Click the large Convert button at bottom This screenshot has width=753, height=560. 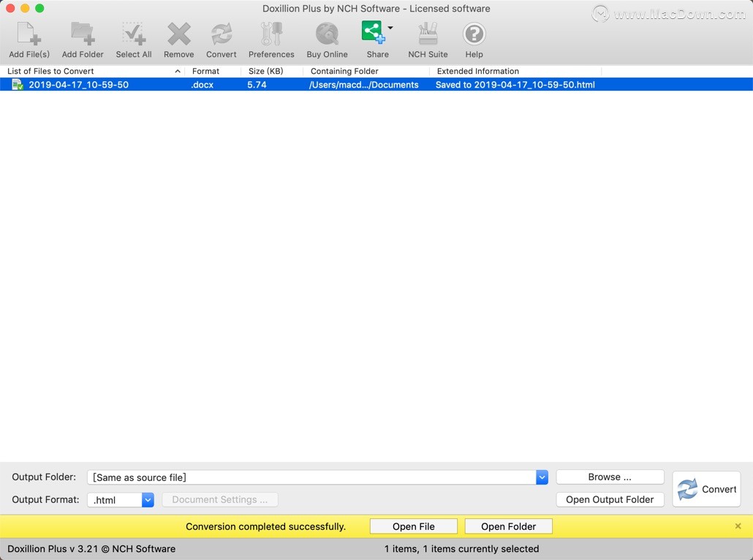tap(706, 489)
